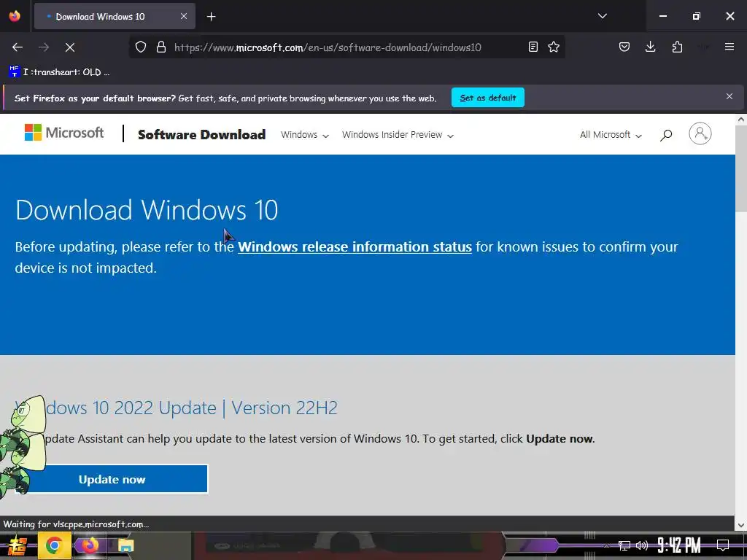
Task: Select Firefox icon in the taskbar
Action: pyautogui.click(x=90, y=545)
